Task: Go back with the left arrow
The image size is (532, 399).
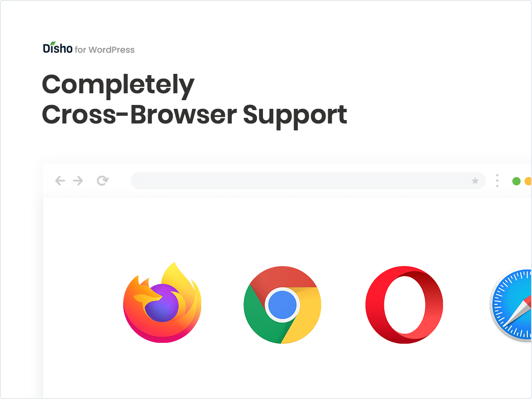Action: (60, 181)
